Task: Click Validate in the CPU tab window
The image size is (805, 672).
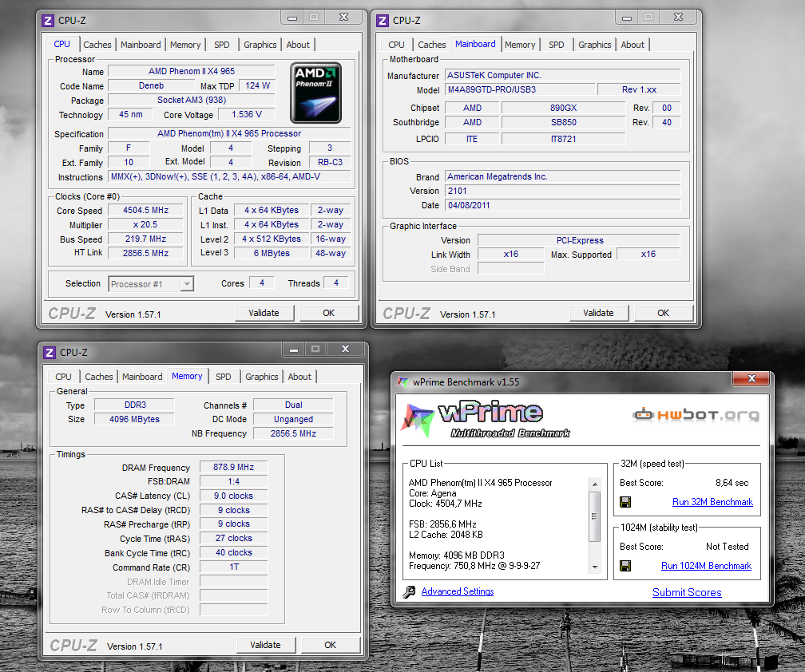Action: (x=264, y=313)
